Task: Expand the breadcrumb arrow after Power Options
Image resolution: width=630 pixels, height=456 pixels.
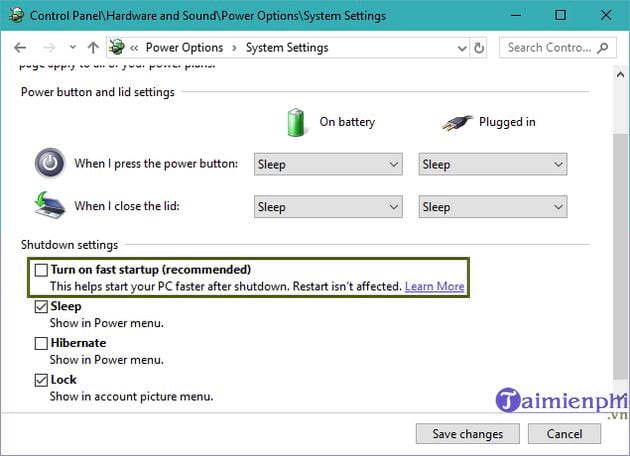Action: [234, 48]
